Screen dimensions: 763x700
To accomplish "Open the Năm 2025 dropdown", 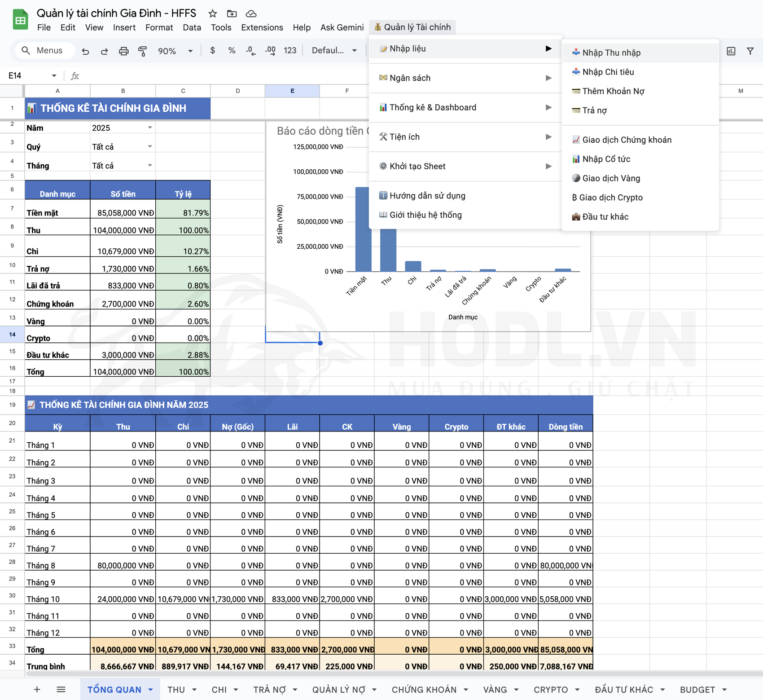I will tap(149, 128).
